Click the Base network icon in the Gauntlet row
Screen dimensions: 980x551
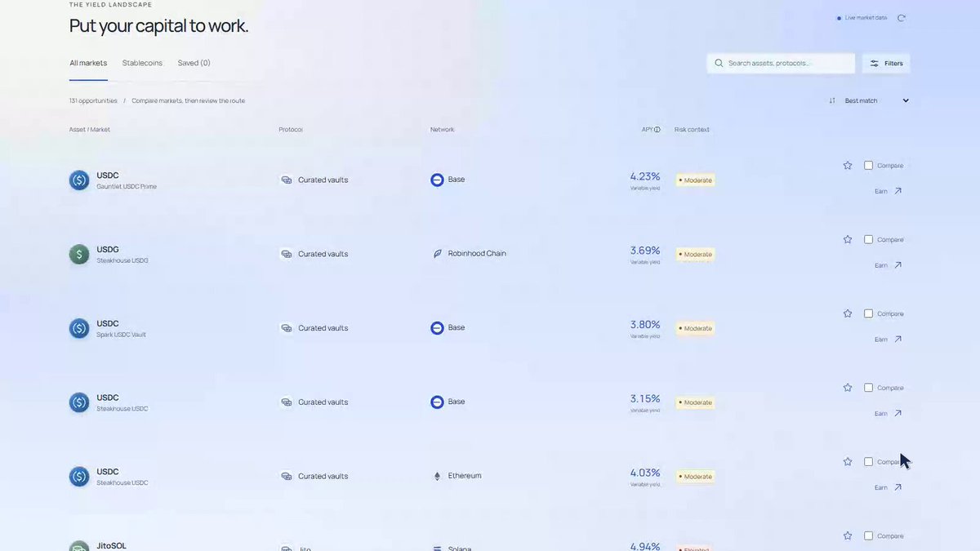click(437, 180)
